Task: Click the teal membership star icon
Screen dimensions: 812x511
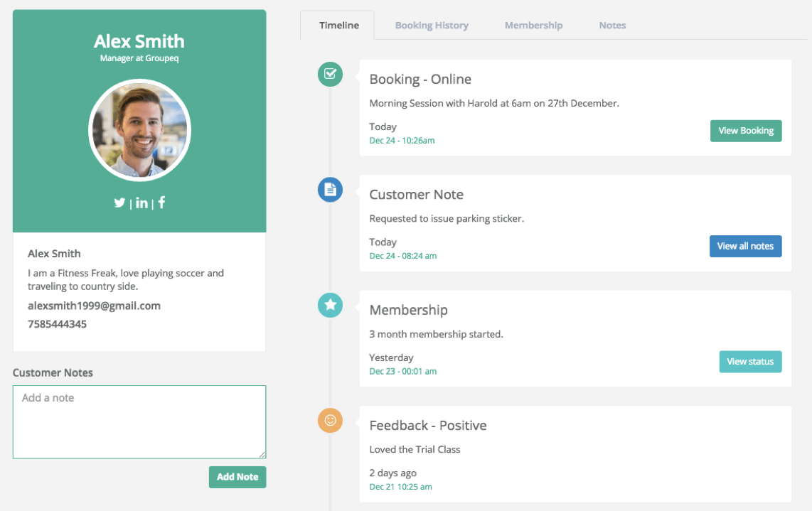Action: click(330, 305)
